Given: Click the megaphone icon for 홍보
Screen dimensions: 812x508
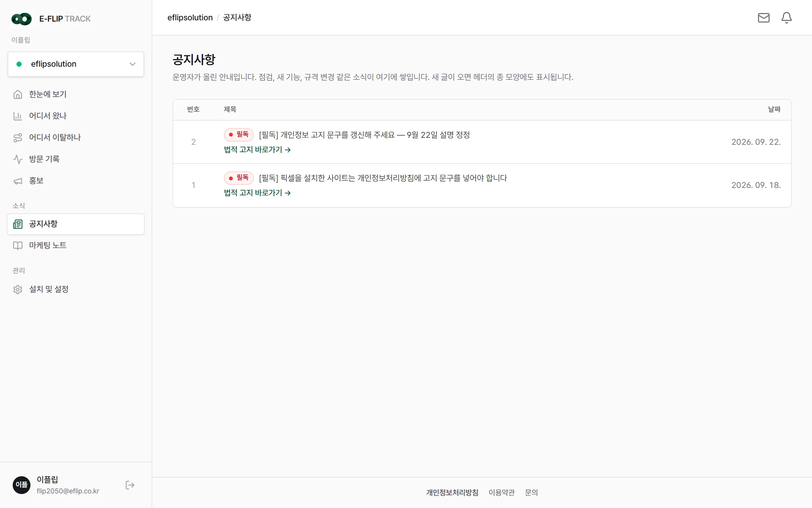Looking at the screenshot, I should [18, 181].
